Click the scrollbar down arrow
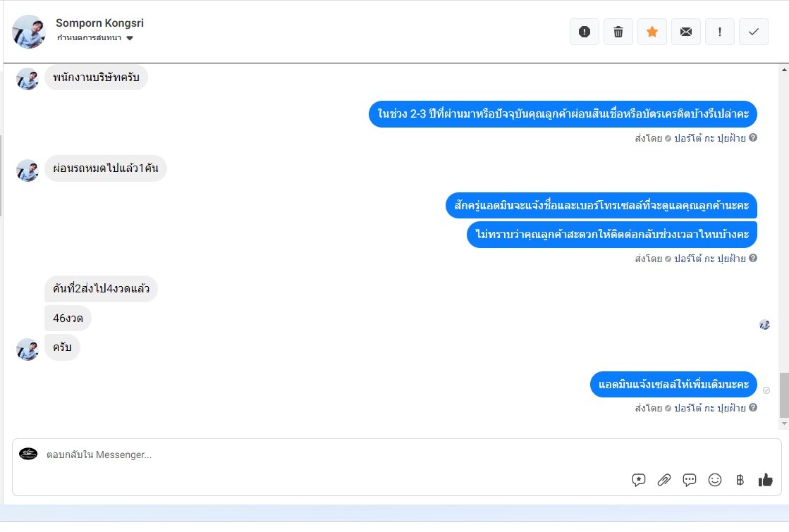 (x=784, y=424)
